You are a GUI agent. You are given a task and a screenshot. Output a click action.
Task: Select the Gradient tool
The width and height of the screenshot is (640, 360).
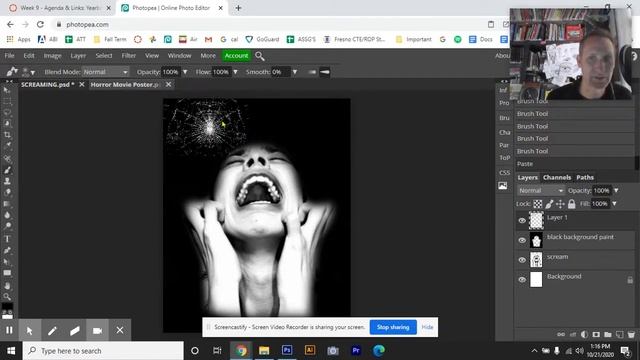7,203
